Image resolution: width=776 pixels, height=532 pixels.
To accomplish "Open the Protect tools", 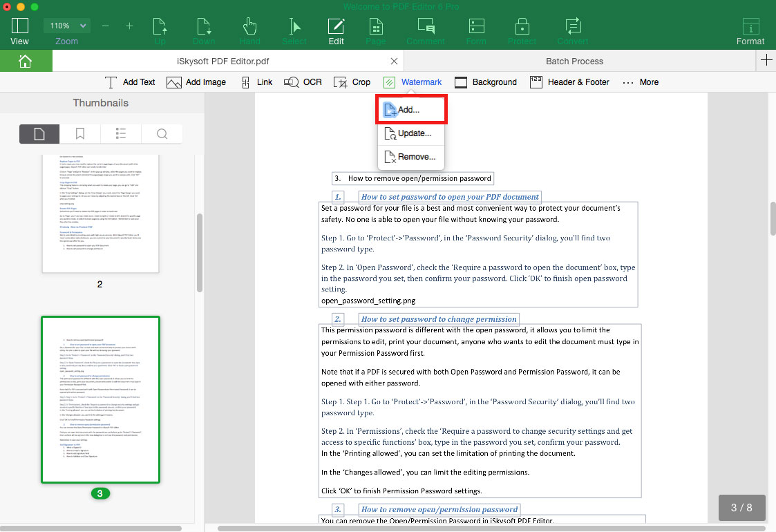I will [522, 31].
